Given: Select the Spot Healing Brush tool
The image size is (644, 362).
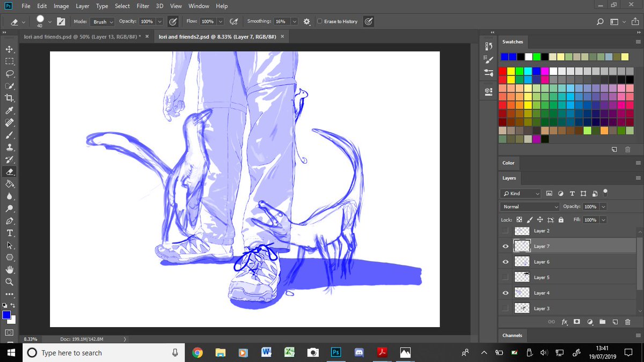Looking at the screenshot, I should 10,123.
